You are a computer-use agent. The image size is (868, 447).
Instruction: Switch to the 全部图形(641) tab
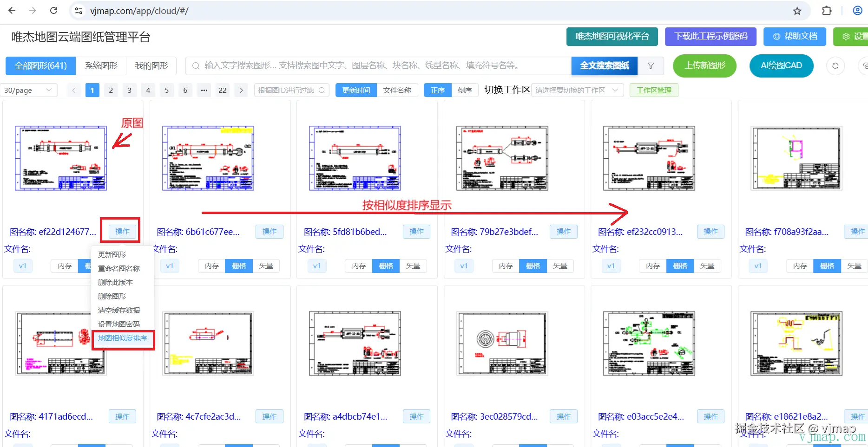click(41, 66)
